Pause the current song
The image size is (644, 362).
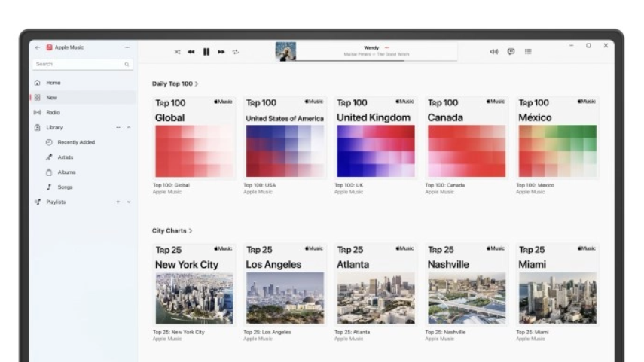pyautogui.click(x=206, y=52)
